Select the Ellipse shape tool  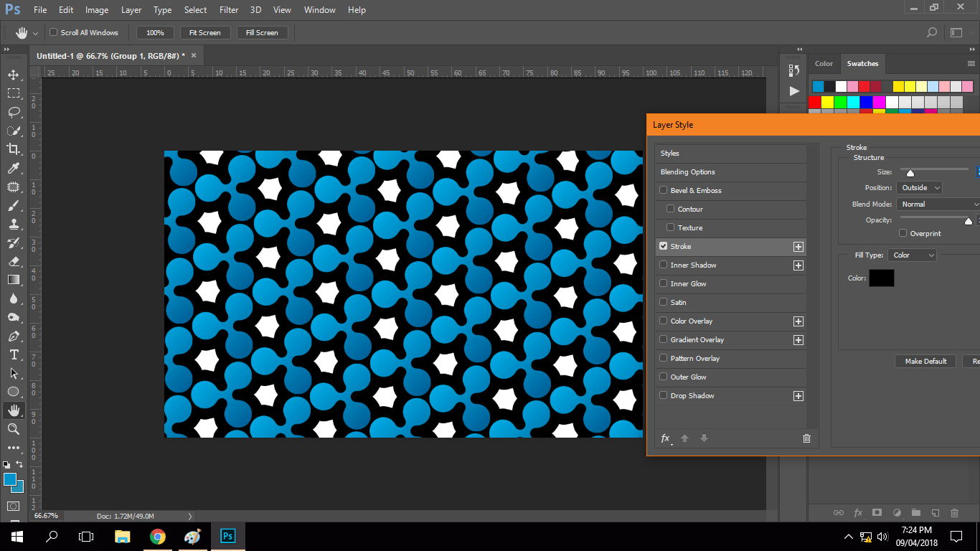[14, 392]
